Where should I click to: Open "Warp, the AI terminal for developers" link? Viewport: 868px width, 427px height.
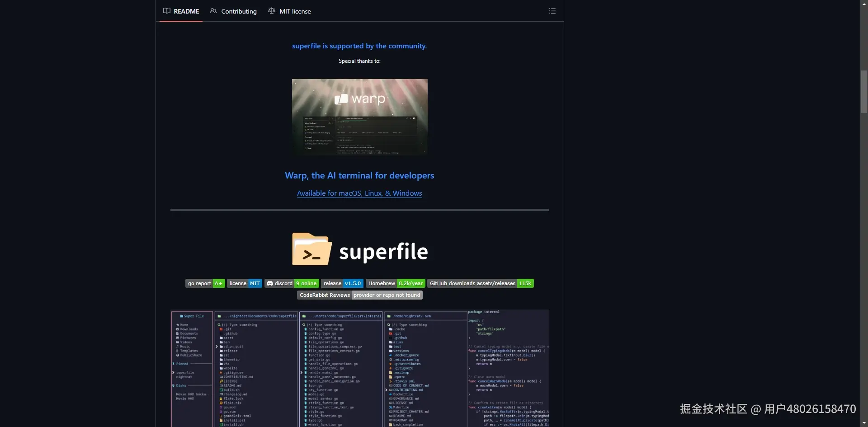[359, 175]
